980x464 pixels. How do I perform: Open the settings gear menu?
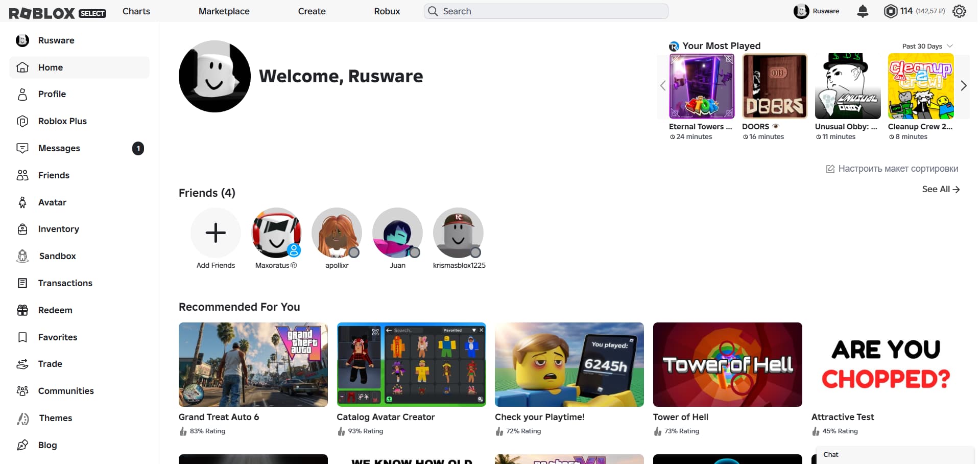960,11
